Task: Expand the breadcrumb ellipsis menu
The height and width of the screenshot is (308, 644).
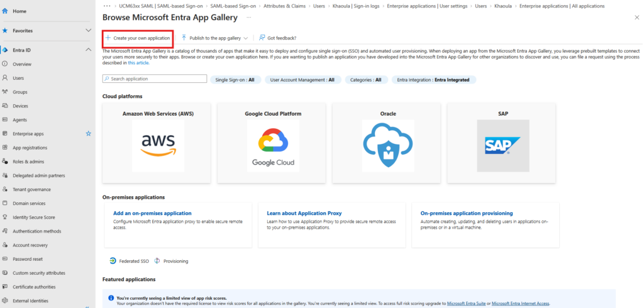Action: 107,6
